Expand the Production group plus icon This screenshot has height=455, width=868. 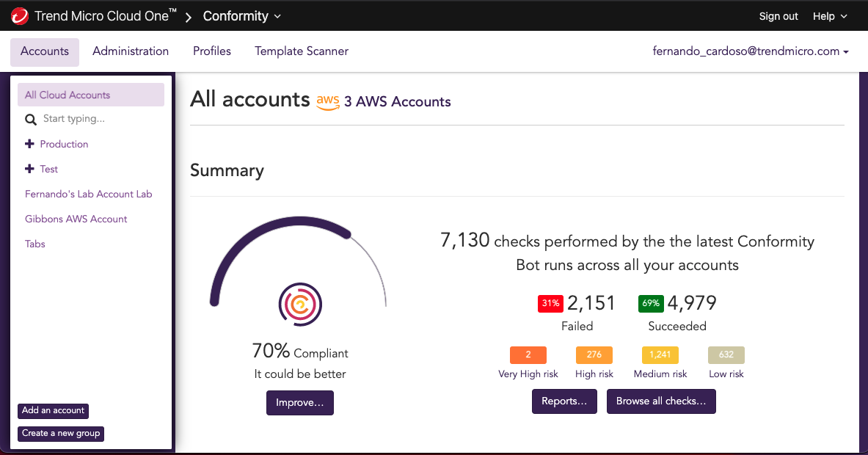coord(29,144)
